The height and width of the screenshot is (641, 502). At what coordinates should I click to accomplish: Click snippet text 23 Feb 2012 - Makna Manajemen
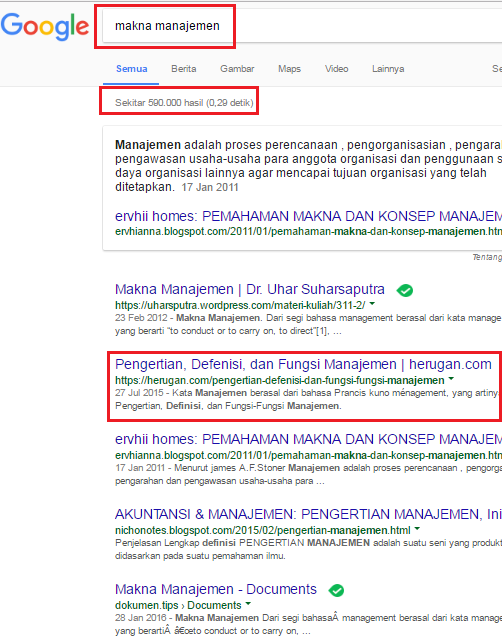(x=308, y=324)
